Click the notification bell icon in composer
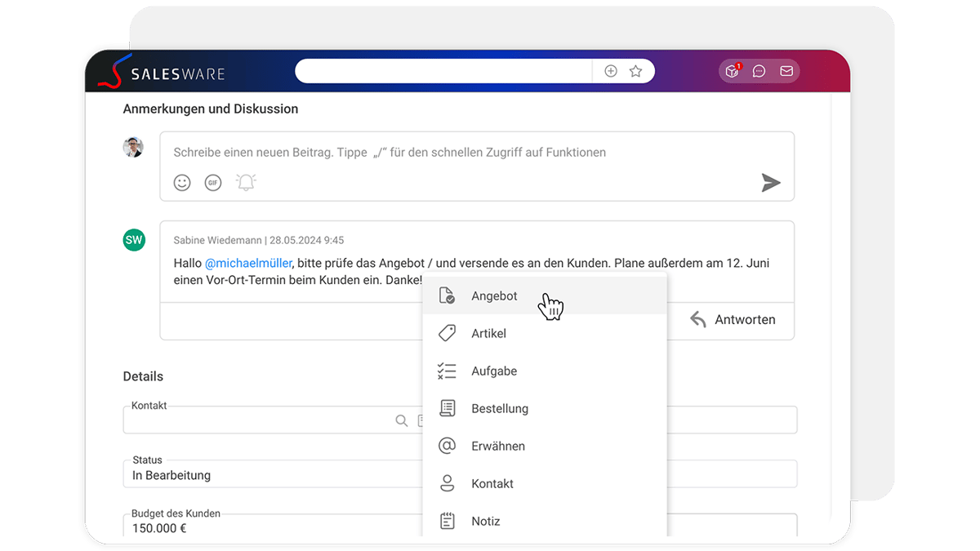 tap(246, 183)
